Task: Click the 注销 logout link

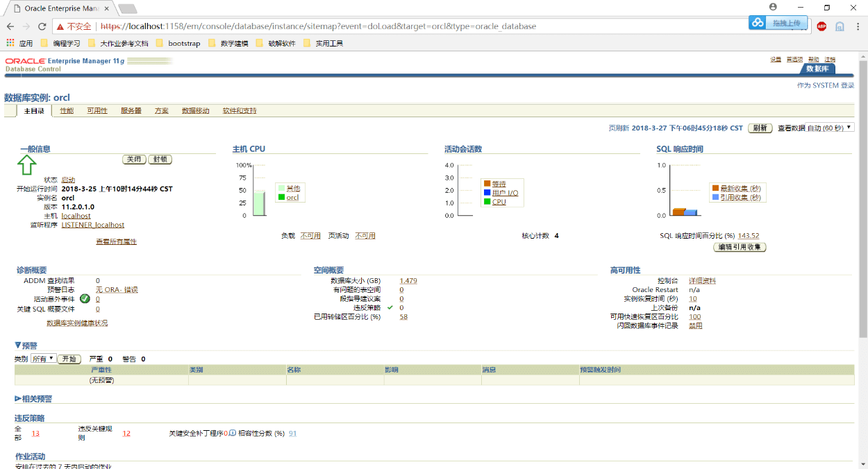Action: (x=830, y=60)
